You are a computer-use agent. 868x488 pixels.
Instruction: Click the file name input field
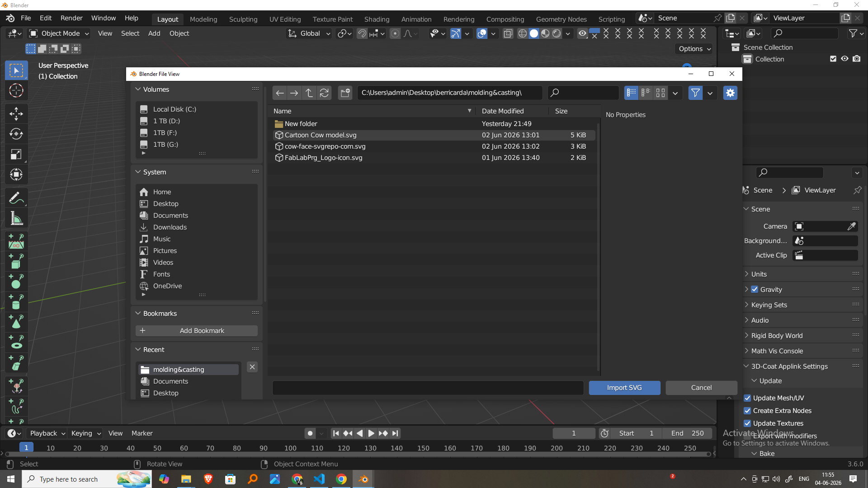[x=428, y=388]
